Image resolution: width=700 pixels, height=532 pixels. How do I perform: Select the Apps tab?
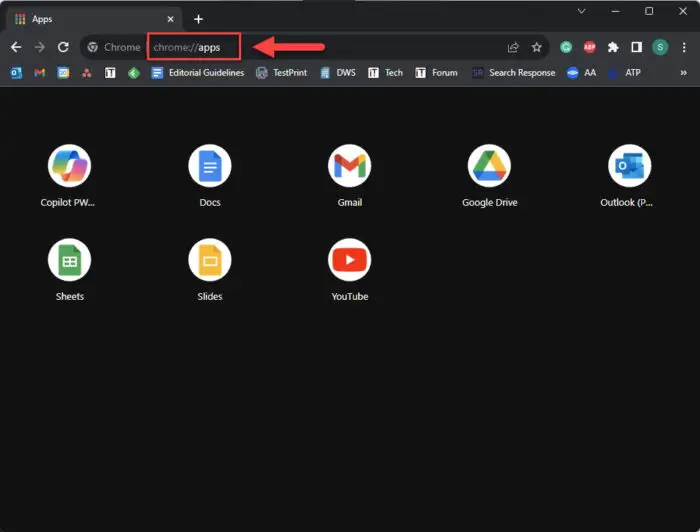94,19
